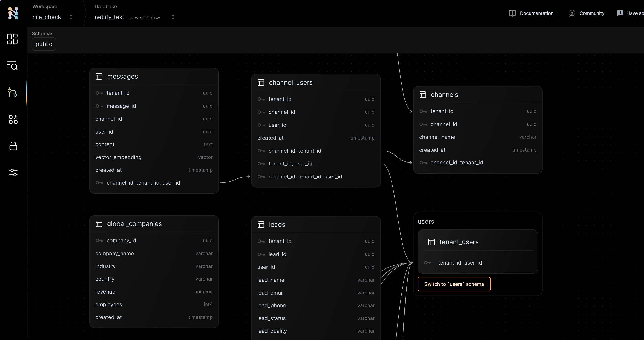The image size is (644, 340).
Task: Click the messages table icon
Action: click(99, 76)
